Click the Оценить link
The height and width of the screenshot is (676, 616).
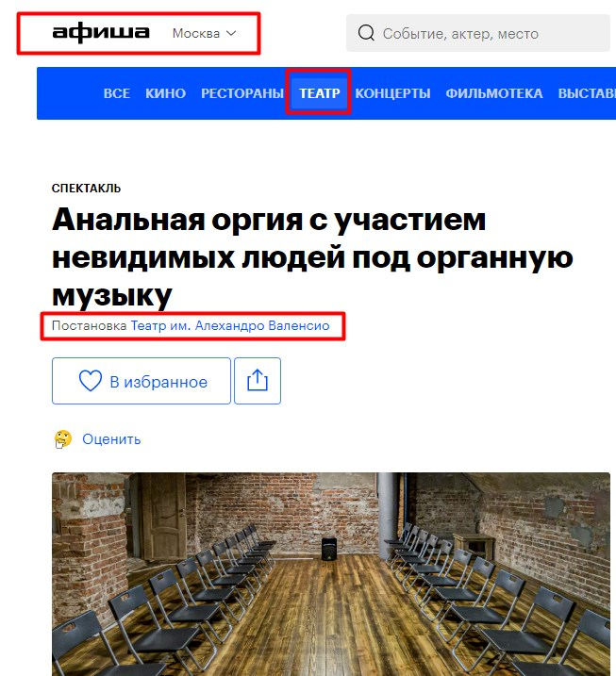(111, 439)
